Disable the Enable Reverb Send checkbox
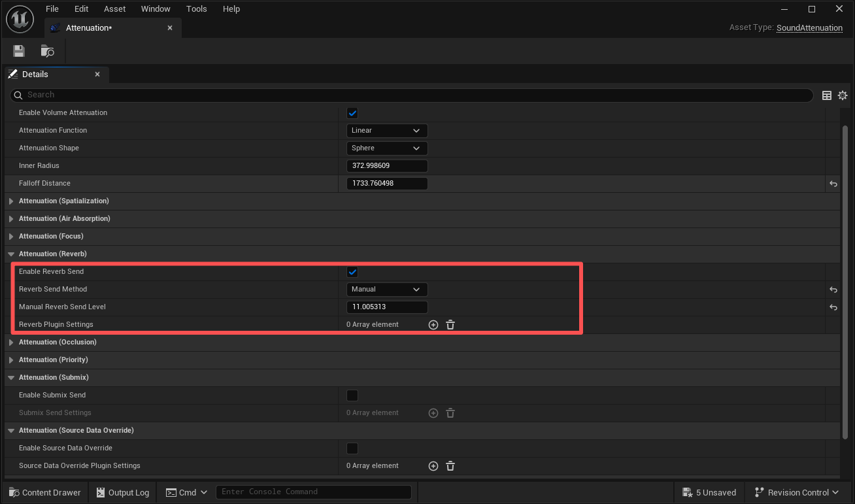The width and height of the screenshot is (855, 504). [x=352, y=272]
